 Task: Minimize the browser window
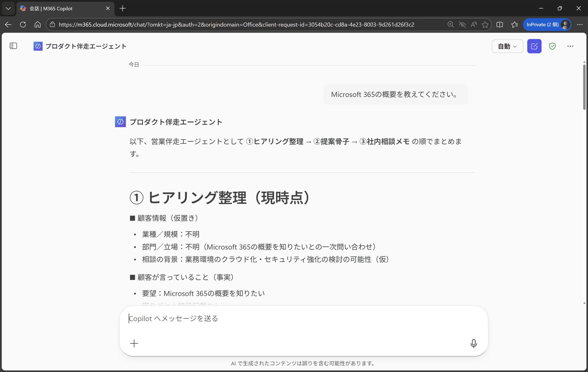coord(541,8)
